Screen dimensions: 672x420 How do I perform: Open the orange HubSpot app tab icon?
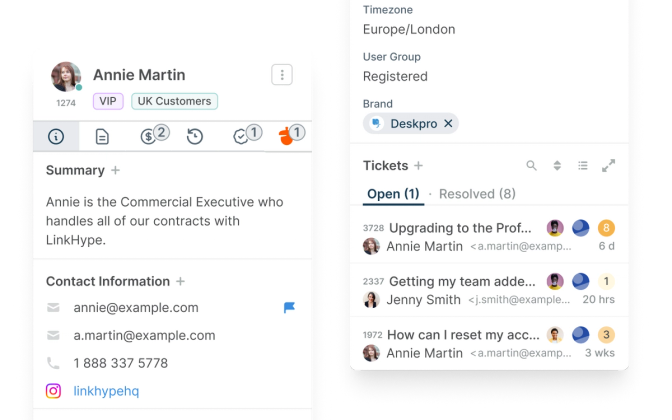287,137
